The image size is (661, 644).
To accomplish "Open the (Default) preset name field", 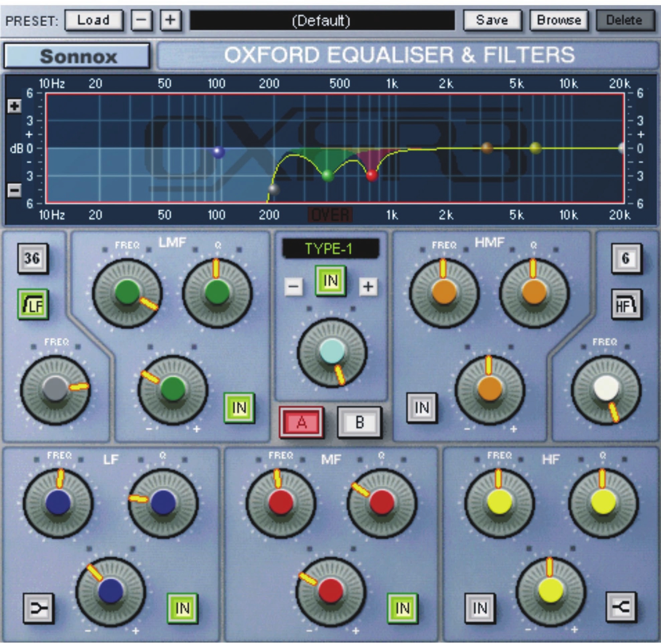I will pyautogui.click(x=322, y=21).
